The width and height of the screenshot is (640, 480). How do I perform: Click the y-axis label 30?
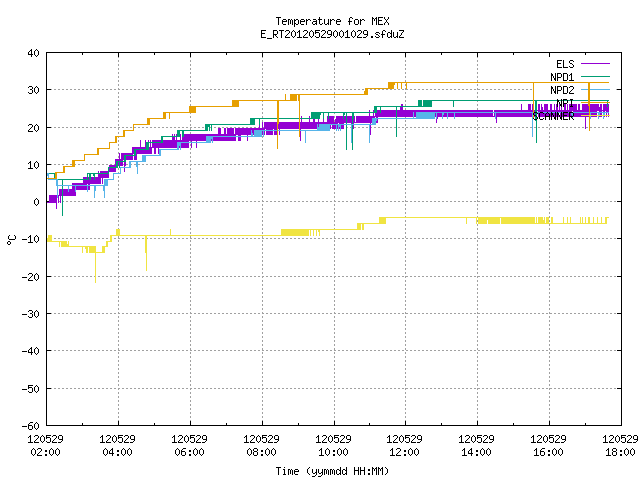[33, 90]
